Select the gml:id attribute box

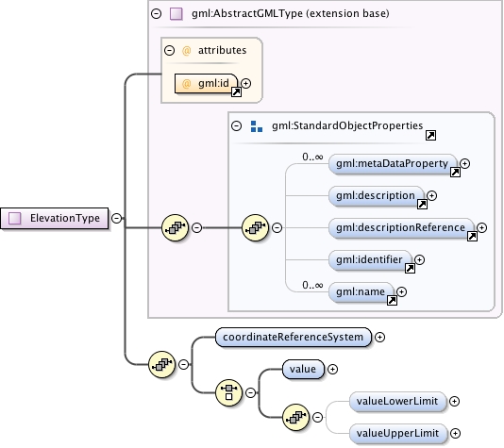[x=206, y=84]
